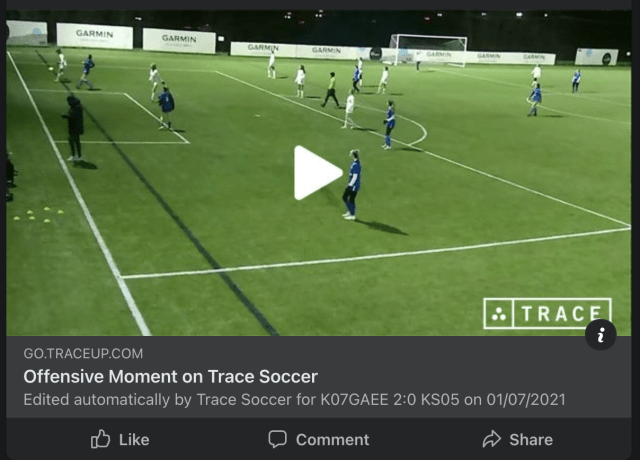
Task: Click the referee in yellow-green shirt
Action: click(x=331, y=90)
